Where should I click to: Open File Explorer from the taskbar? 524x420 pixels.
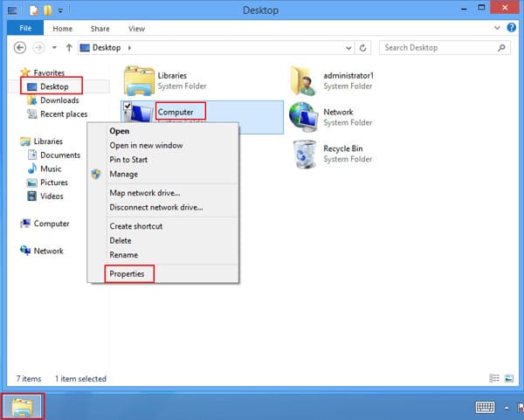pyautogui.click(x=23, y=407)
